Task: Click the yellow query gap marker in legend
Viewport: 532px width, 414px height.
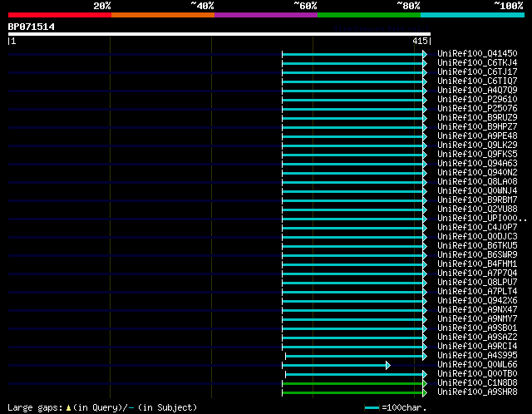Action: pos(68,408)
